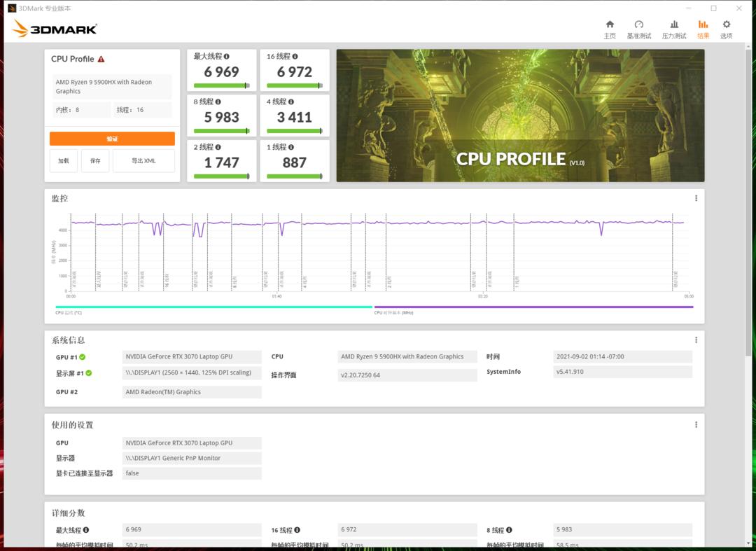756x551 pixels.
Task: Click the 2560 × 1440 display field
Action: click(192, 372)
